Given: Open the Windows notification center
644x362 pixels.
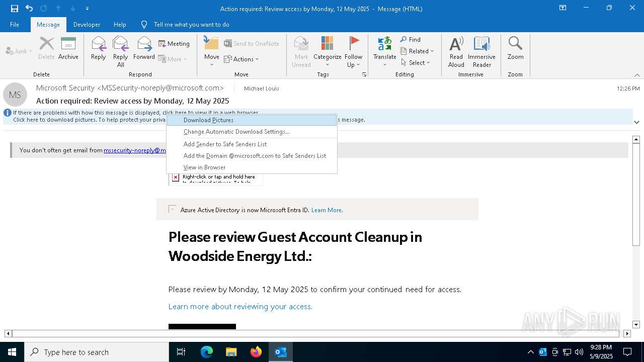Looking at the screenshot, I should 627,352.
